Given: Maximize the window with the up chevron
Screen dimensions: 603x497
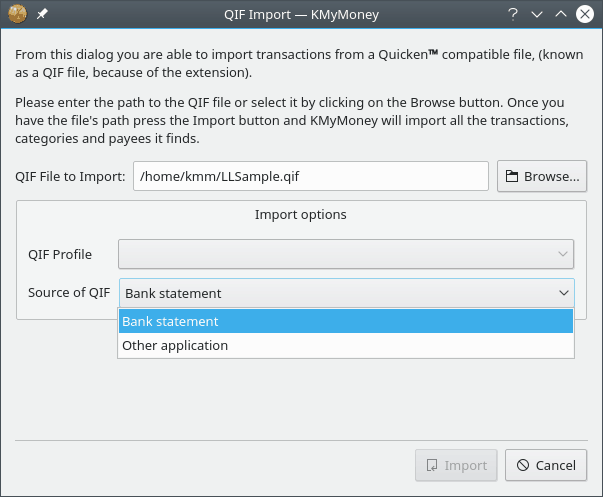Looking at the screenshot, I should tap(561, 14).
